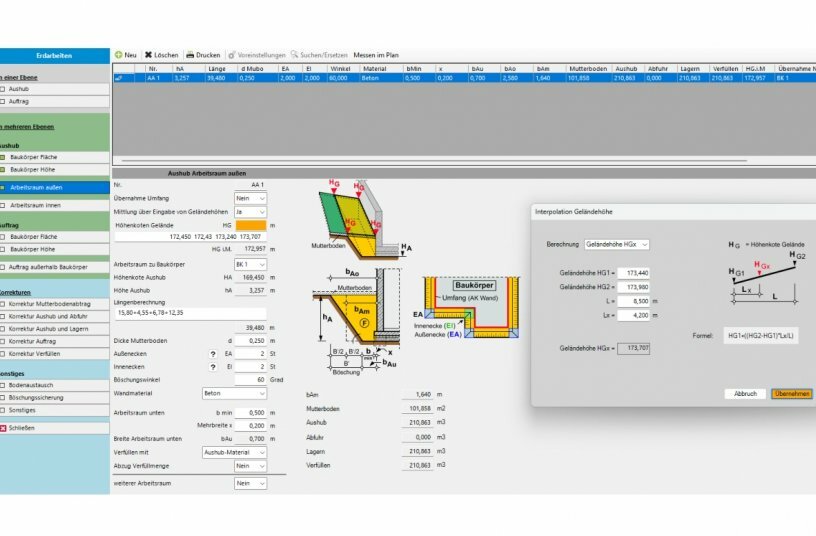Open the Wandmaterial Beton dropdown
This screenshot has height=536, width=816.
point(234,393)
